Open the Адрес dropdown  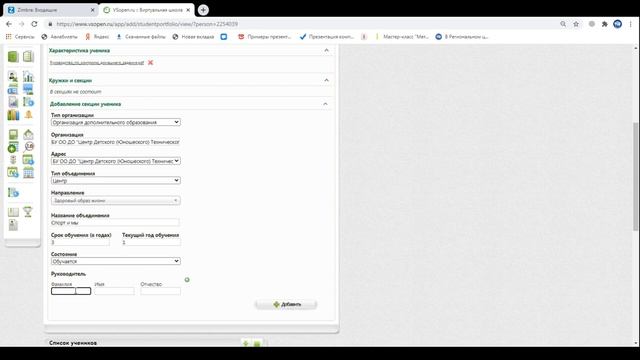pyautogui.click(x=116, y=161)
